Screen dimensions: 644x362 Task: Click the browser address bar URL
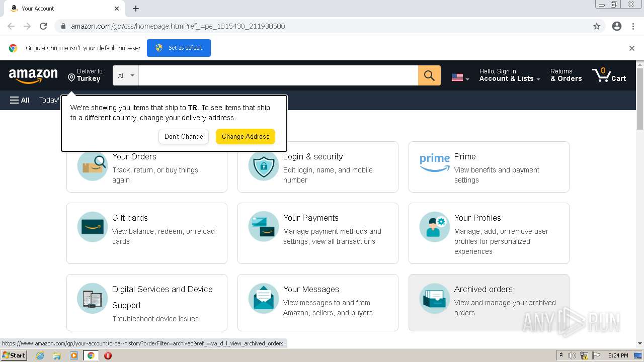pyautogui.click(x=178, y=26)
